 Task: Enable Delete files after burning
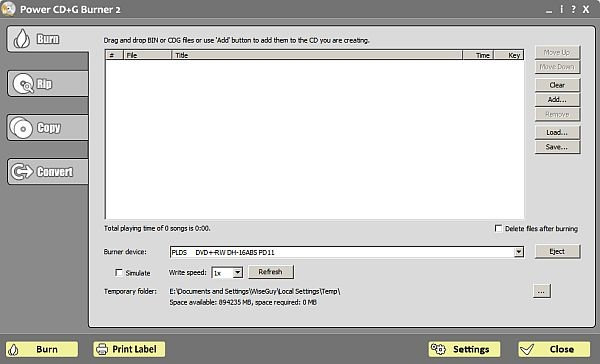pyautogui.click(x=498, y=229)
